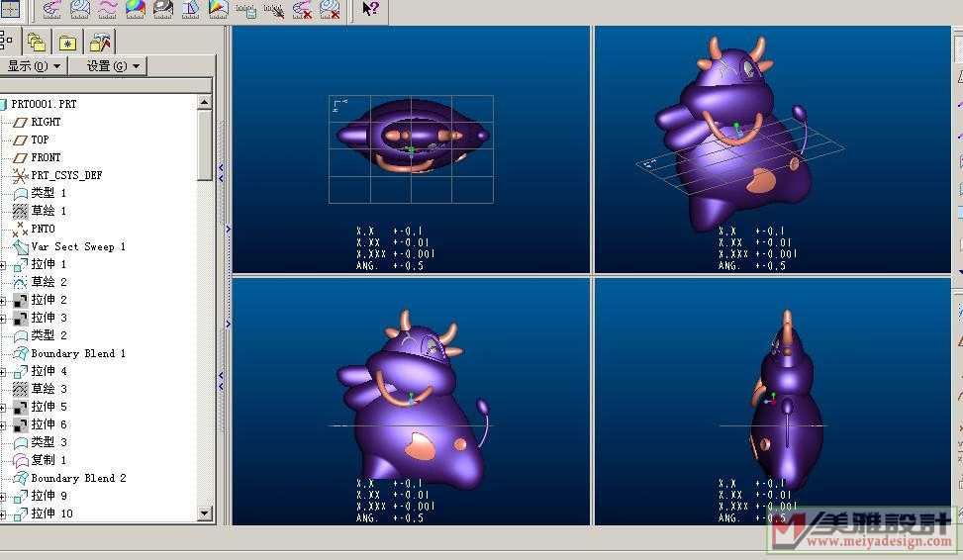963x560 pixels.
Task: Click the rainbow slope analysis icon
Action: click(x=219, y=9)
